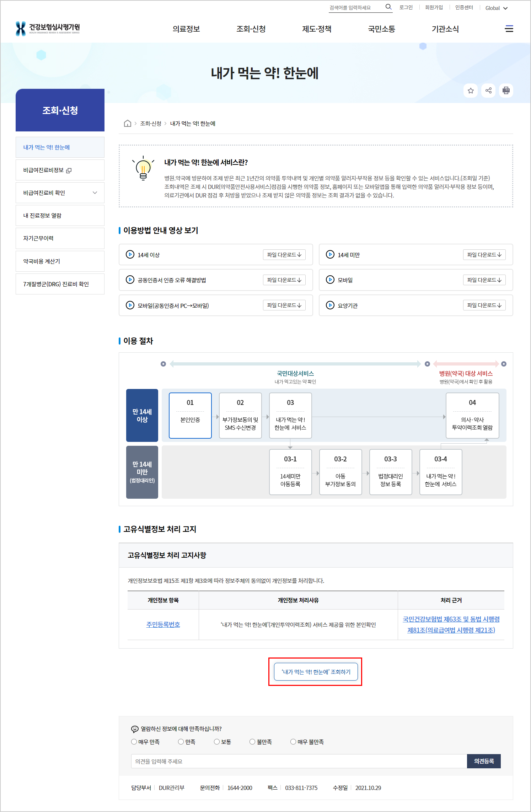
Task: Click the HIRA logo at top left
Action: click(x=48, y=28)
